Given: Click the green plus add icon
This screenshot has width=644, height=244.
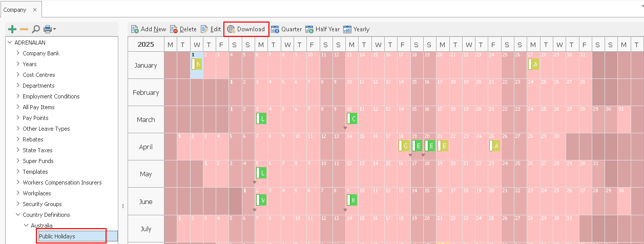Looking at the screenshot, I should click(x=12, y=29).
